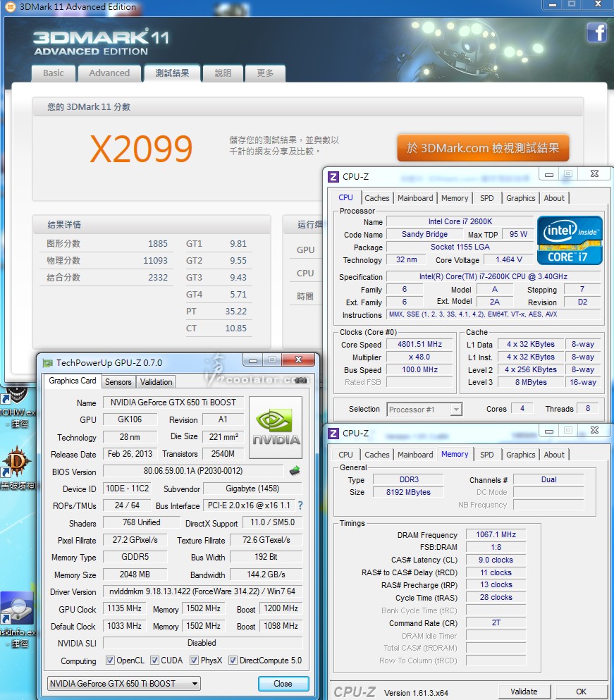This screenshot has width=614, height=700.
Task: Open the GPU selection dropdown in GPU-Z
Action: [x=123, y=684]
